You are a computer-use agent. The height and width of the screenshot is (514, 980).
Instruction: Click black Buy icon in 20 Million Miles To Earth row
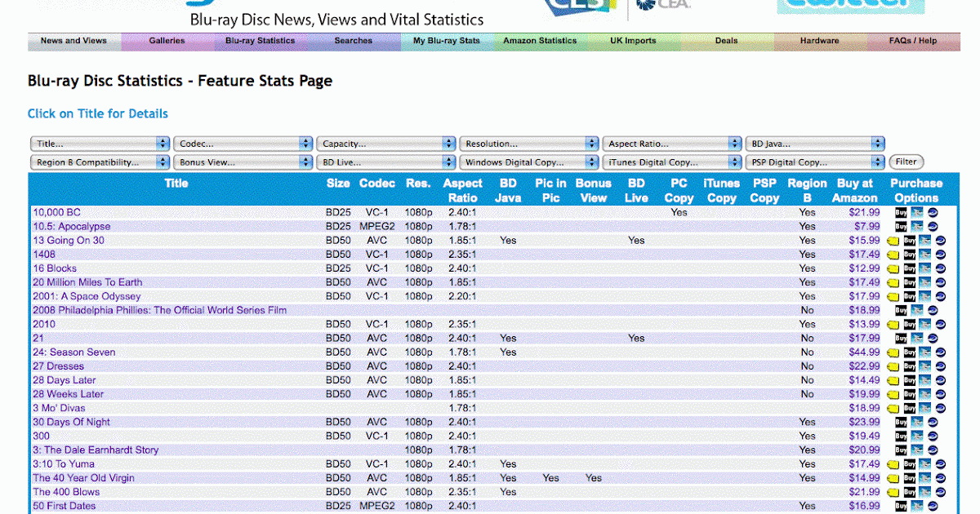coord(910,282)
